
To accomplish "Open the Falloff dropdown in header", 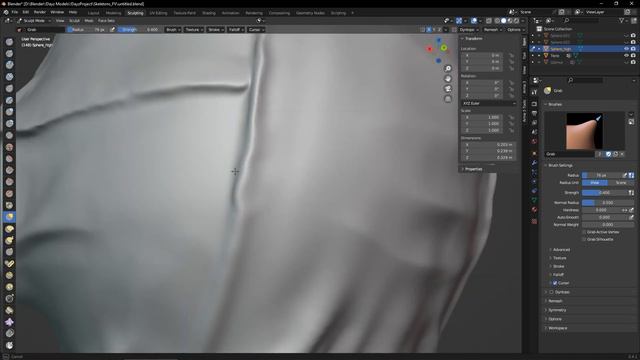I will 236,29.
